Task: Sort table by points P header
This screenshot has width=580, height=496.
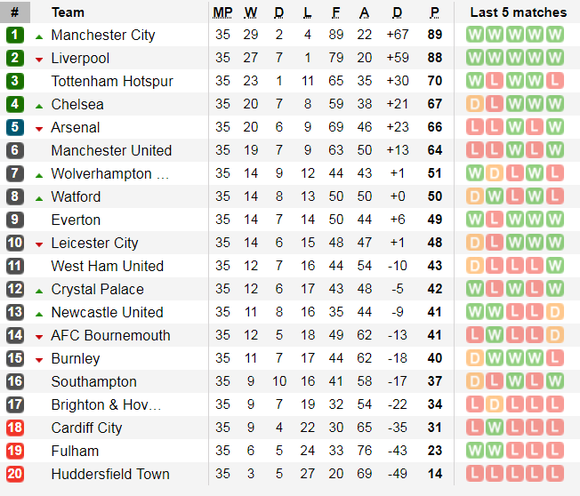Action: 435,13
